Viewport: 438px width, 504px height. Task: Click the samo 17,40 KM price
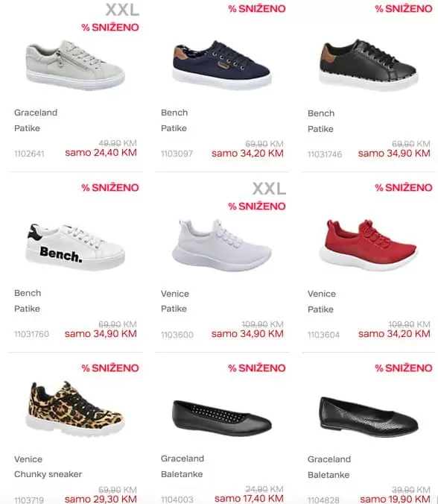tap(250, 499)
